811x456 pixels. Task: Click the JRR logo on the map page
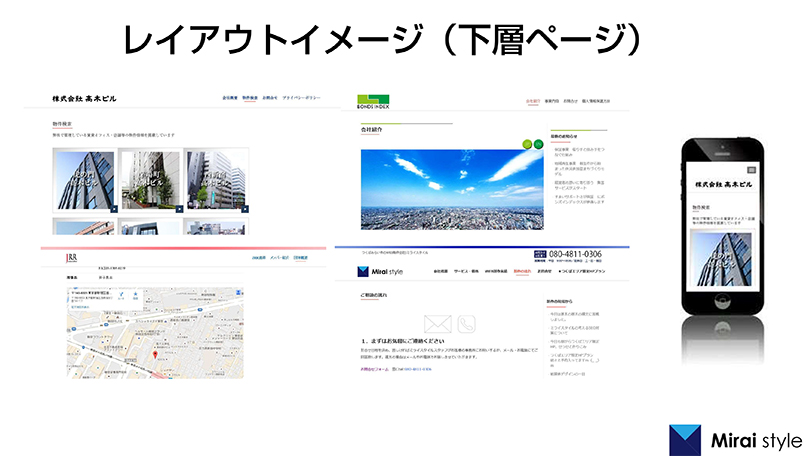coord(71,258)
